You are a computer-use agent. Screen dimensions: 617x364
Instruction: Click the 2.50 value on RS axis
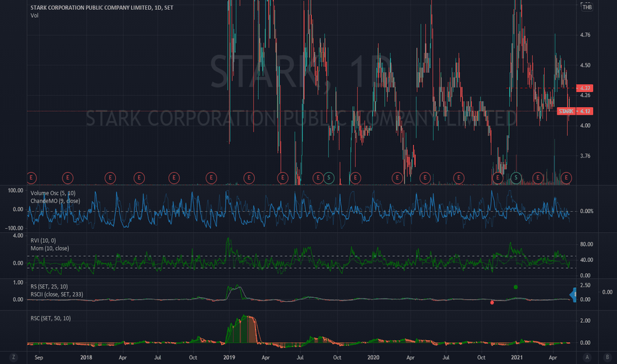point(585,285)
